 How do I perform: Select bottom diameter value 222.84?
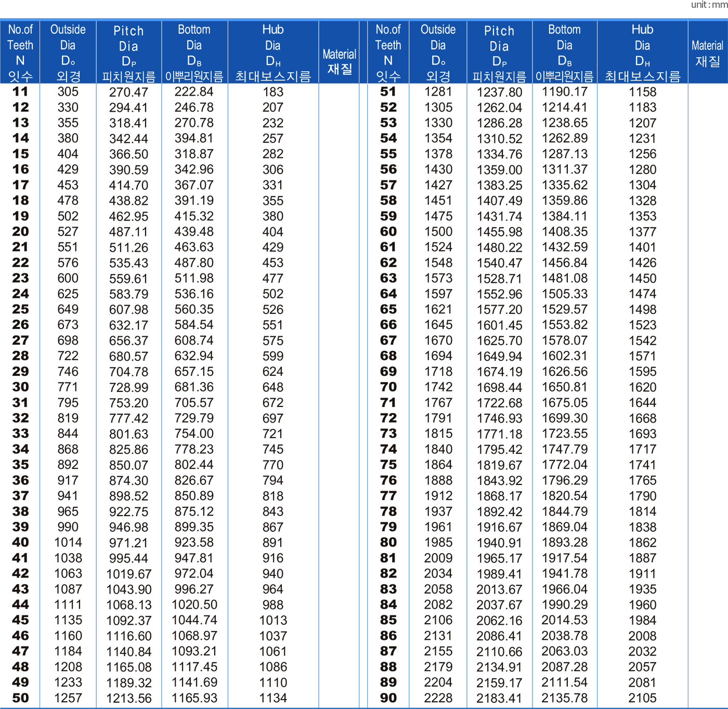pyautogui.click(x=194, y=91)
